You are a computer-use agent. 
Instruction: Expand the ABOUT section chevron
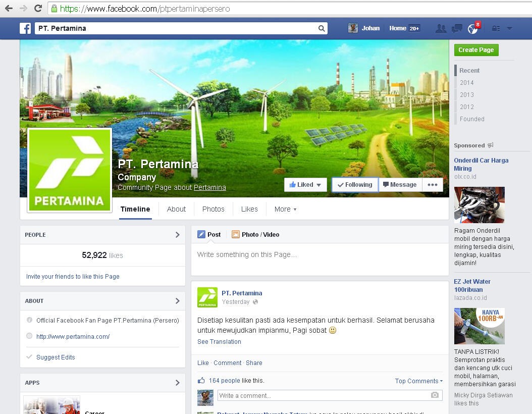click(178, 301)
